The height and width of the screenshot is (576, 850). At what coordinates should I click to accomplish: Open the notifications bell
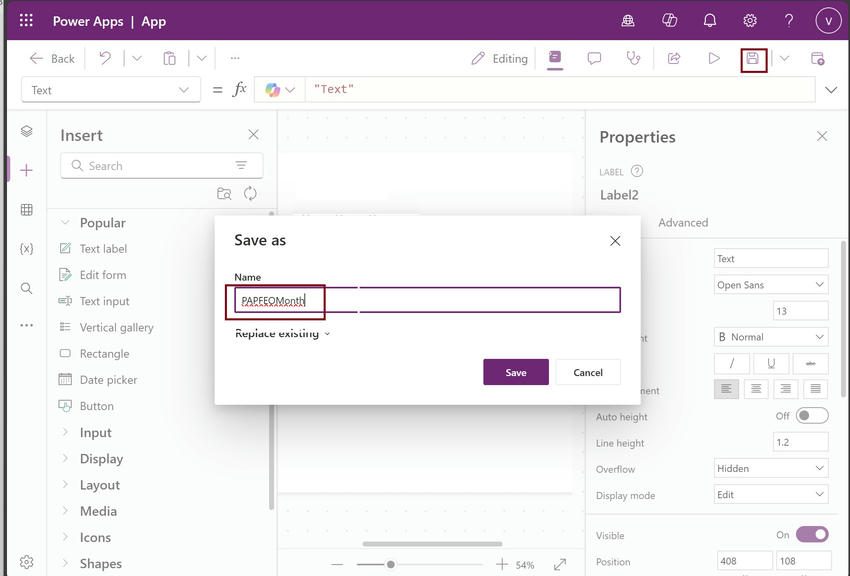click(x=710, y=21)
